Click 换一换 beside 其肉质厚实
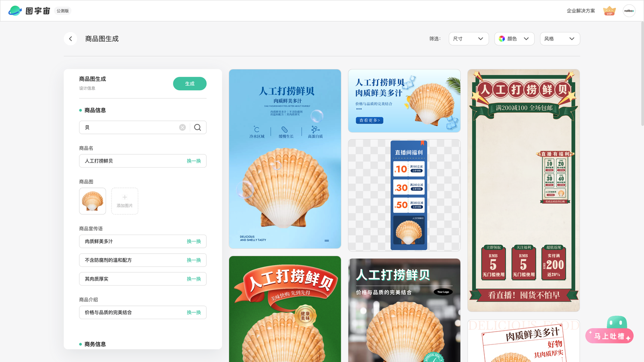Image resolution: width=644 pixels, height=362 pixels. (x=194, y=279)
